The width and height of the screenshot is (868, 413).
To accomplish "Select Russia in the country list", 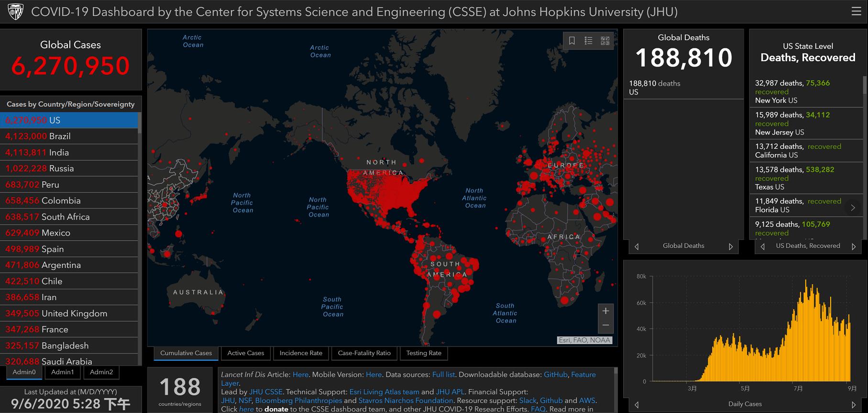I will click(x=69, y=168).
